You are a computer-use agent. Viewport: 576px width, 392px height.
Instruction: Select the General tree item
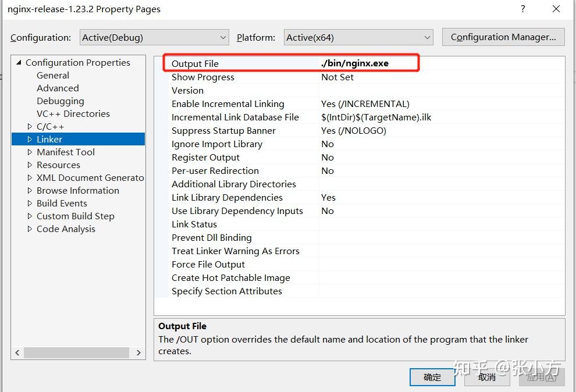coord(53,75)
